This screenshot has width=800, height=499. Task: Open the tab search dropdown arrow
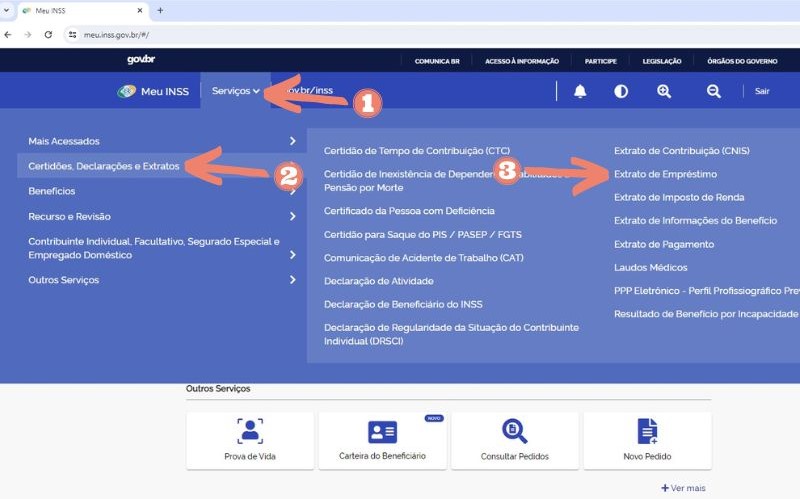6,10
